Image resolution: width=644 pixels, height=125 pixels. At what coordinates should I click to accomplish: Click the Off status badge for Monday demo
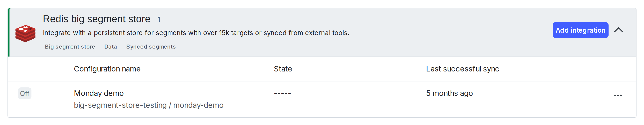[24, 93]
